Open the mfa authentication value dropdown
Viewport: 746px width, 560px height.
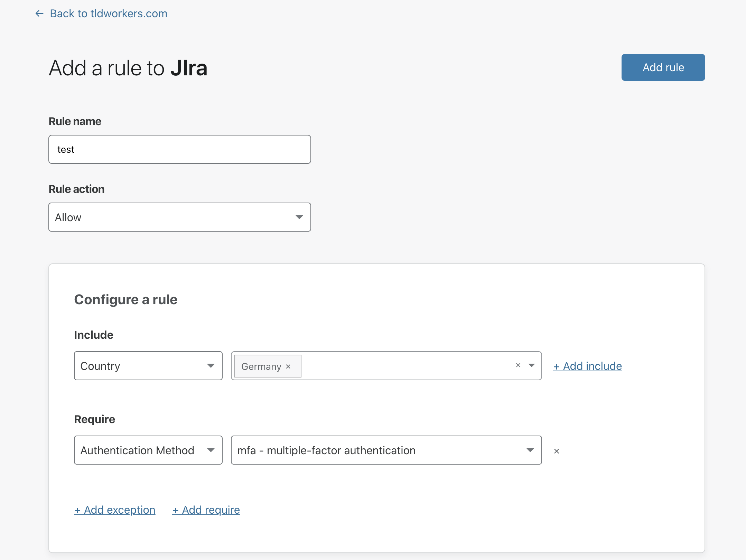(386, 450)
